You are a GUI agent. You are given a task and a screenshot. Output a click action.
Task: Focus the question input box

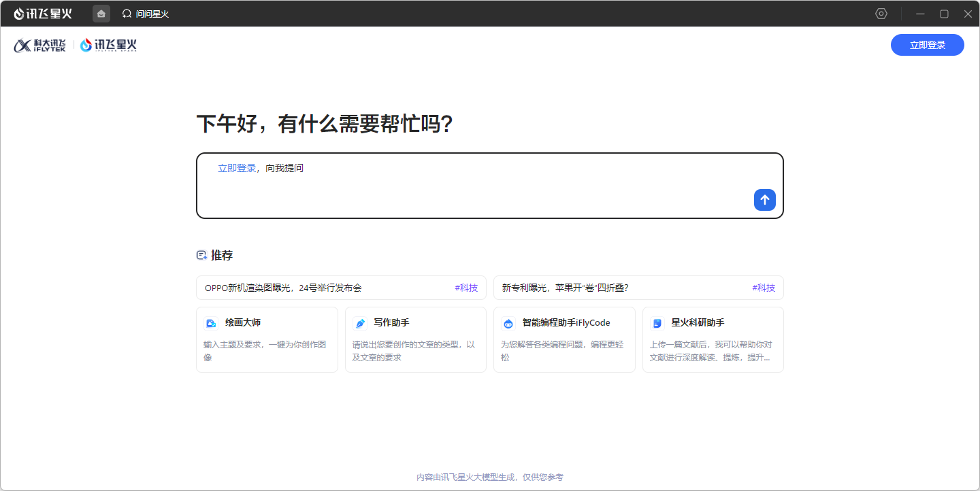point(490,186)
